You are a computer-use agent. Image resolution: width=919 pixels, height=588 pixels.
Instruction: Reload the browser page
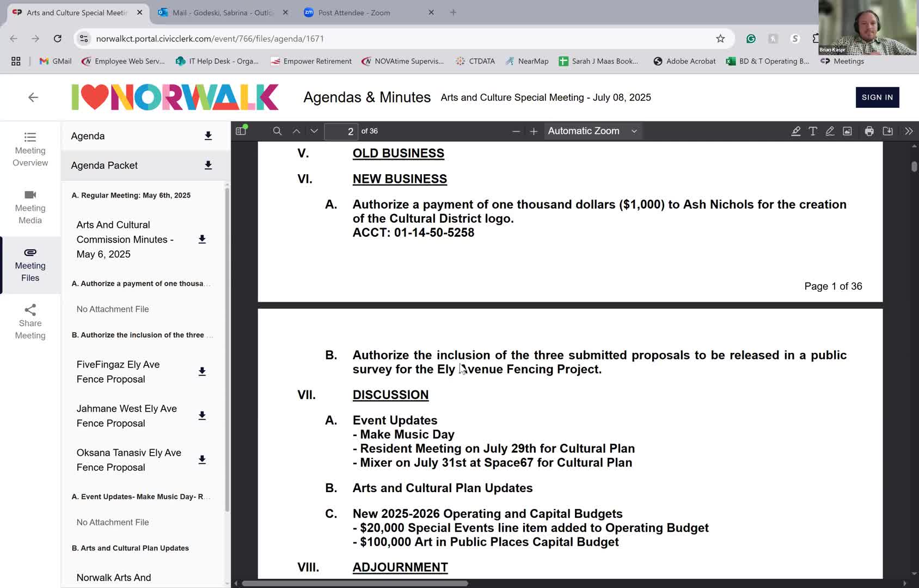(x=57, y=39)
